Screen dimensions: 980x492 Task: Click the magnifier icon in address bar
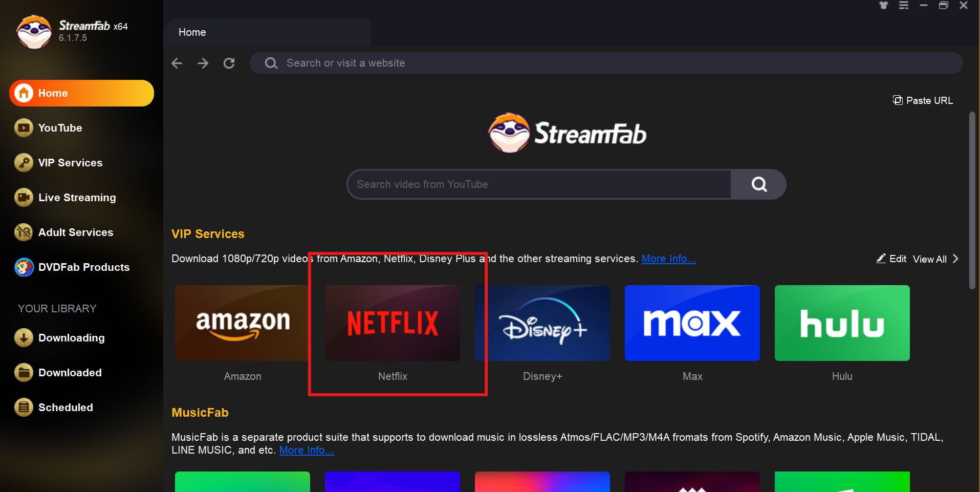point(271,63)
